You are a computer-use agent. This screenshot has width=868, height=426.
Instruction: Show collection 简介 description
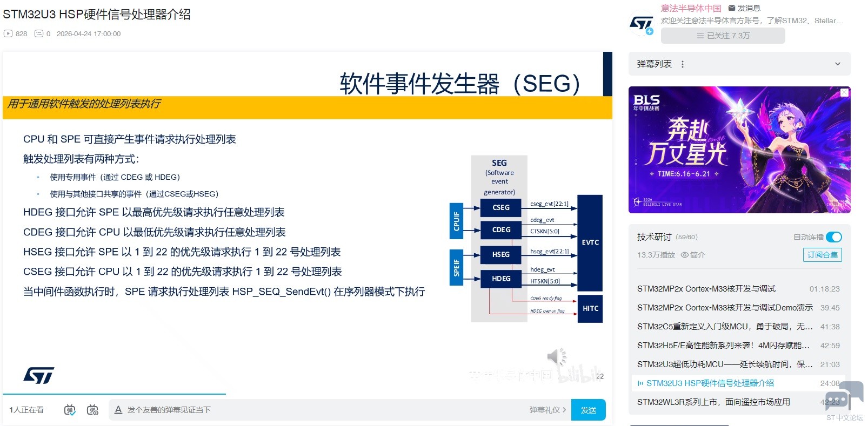coord(693,255)
